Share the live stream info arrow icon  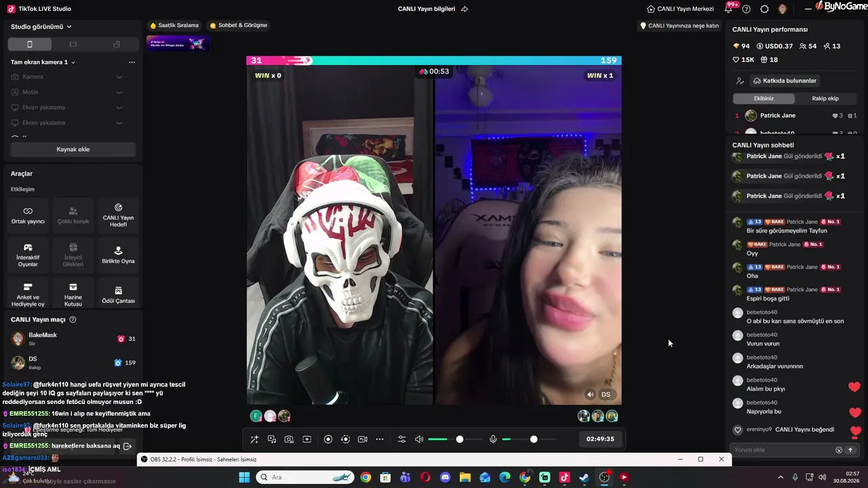[465, 9]
